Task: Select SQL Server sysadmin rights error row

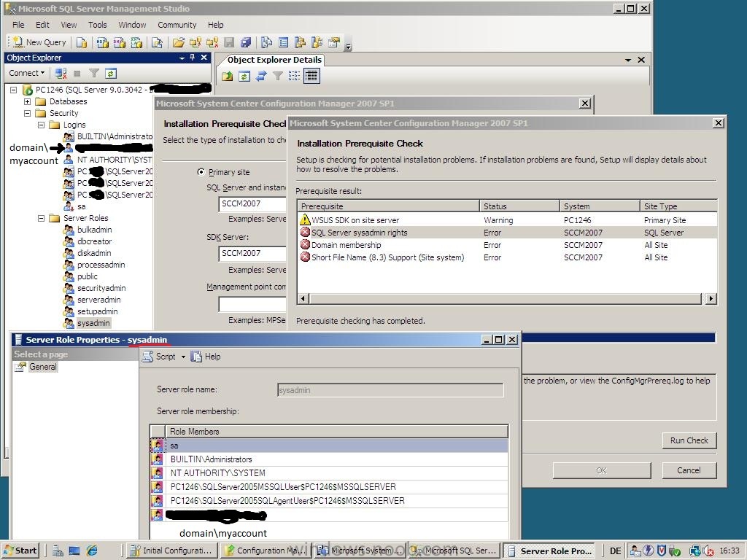Action: pyautogui.click(x=507, y=233)
